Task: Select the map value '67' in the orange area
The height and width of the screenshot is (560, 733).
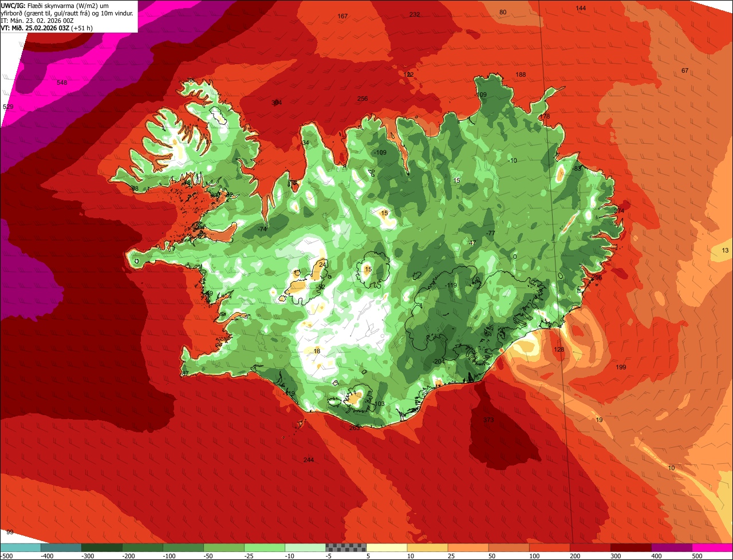Action: 685,70
